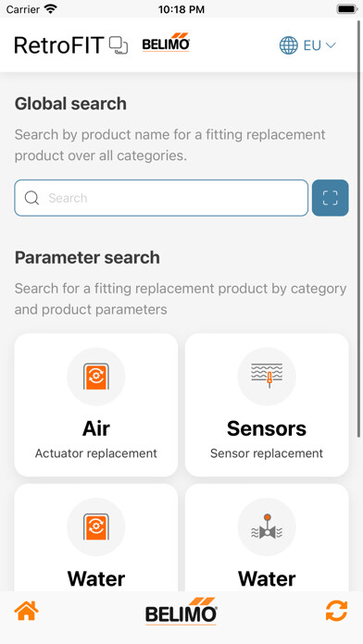
Task: Click the Belimo logo in header
Action: pyautogui.click(x=166, y=43)
